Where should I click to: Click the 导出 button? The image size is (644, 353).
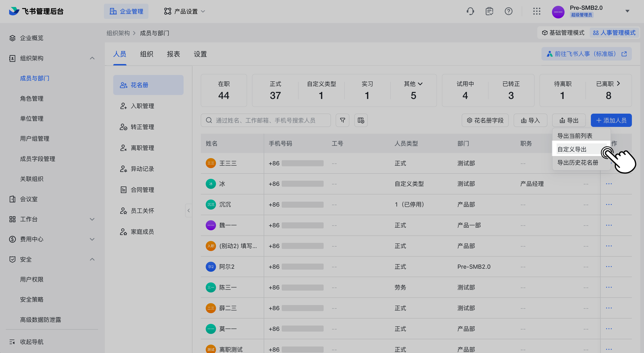point(569,120)
